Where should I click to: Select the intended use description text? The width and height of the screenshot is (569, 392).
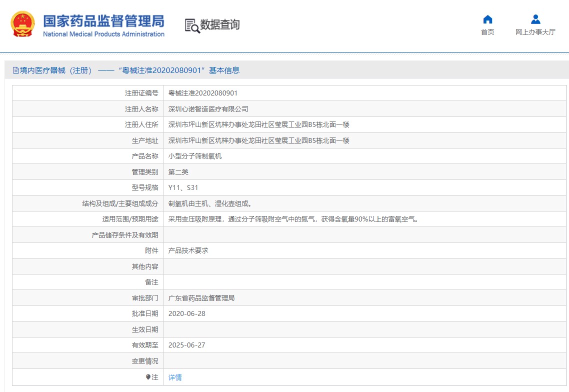tap(293, 219)
